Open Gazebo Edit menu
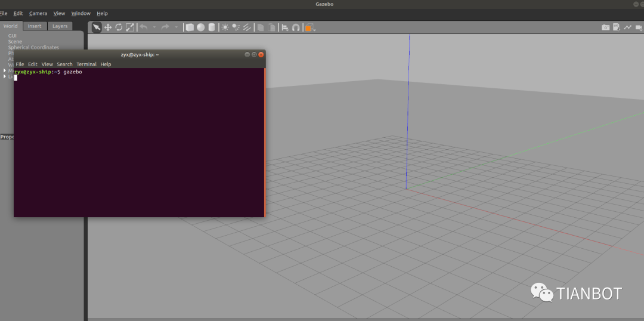 pos(18,14)
